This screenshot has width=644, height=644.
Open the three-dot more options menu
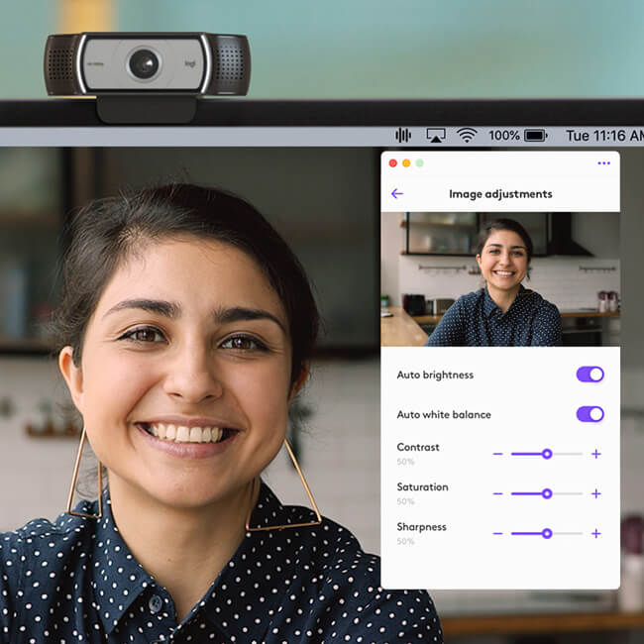(603, 163)
